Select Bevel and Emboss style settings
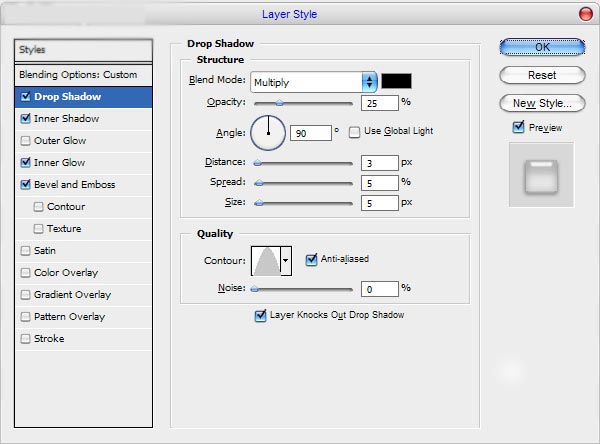 pos(74,185)
